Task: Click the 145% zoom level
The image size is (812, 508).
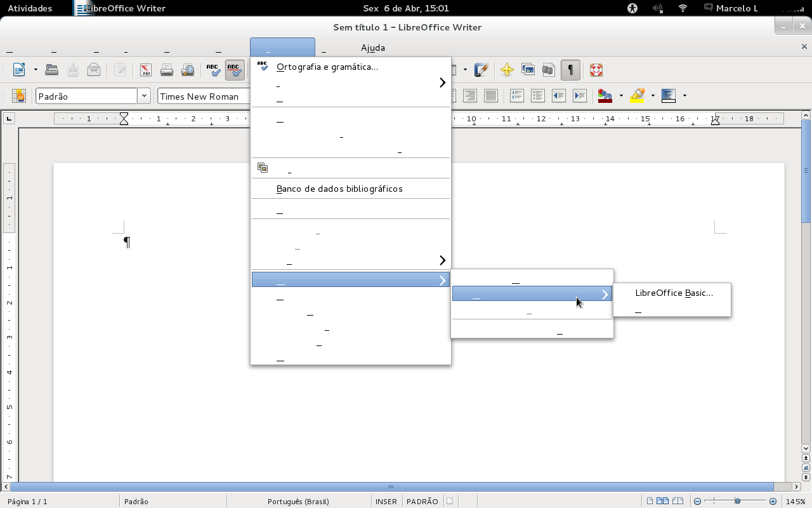Action: coord(796,502)
